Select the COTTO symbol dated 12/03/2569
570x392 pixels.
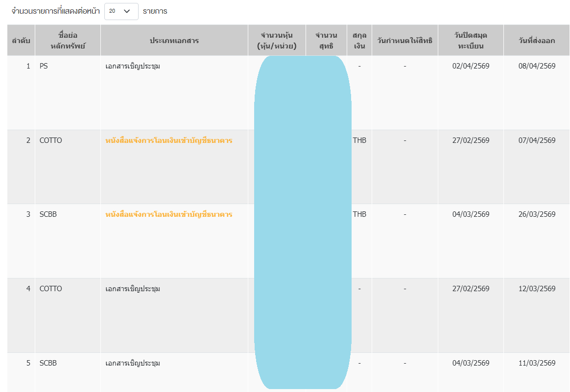click(51, 289)
